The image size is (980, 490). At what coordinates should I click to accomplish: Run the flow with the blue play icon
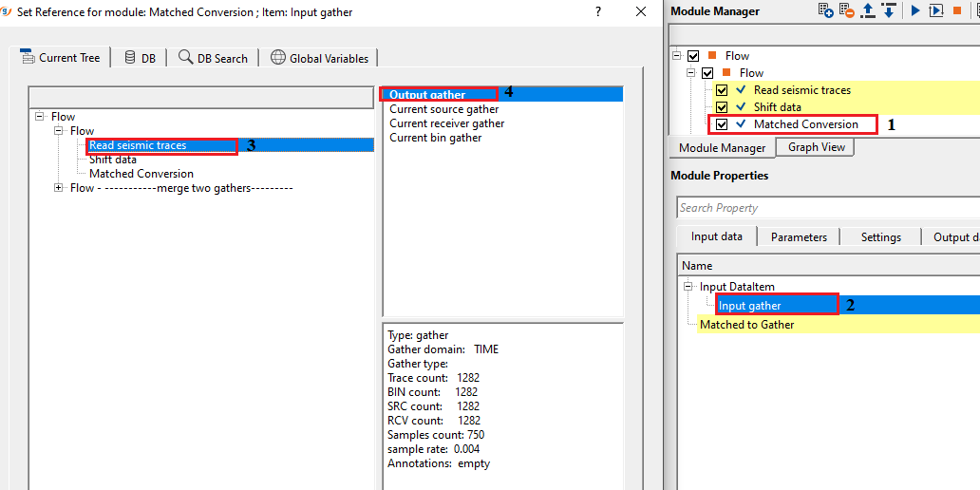click(915, 10)
